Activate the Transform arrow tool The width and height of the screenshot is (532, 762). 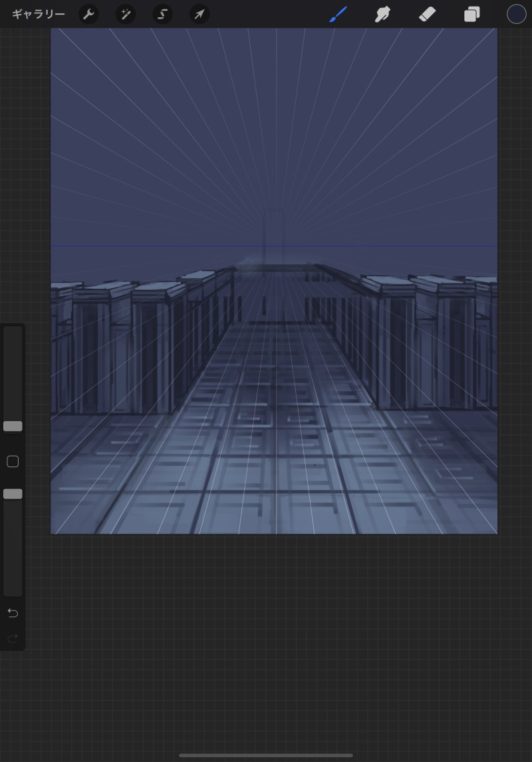(x=199, y=14)
